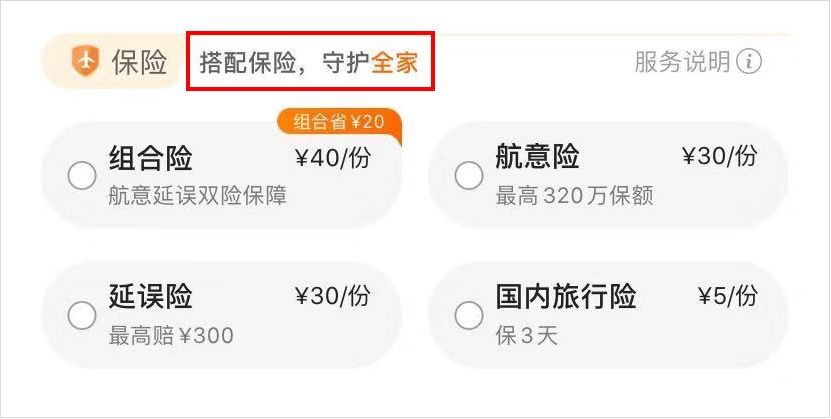831x419 pixels.
Task: Click the 最高赔¥300 description
Action: tap(171, 336)
